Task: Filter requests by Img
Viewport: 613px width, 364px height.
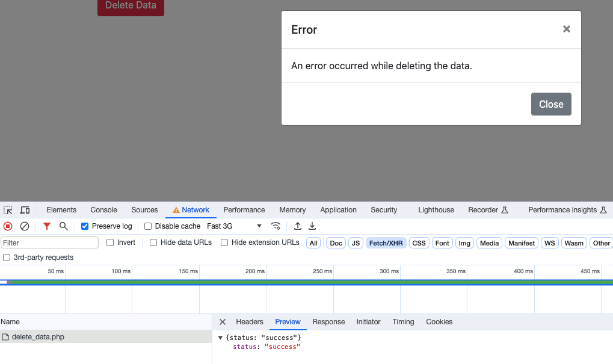Action: click(464, 243)
